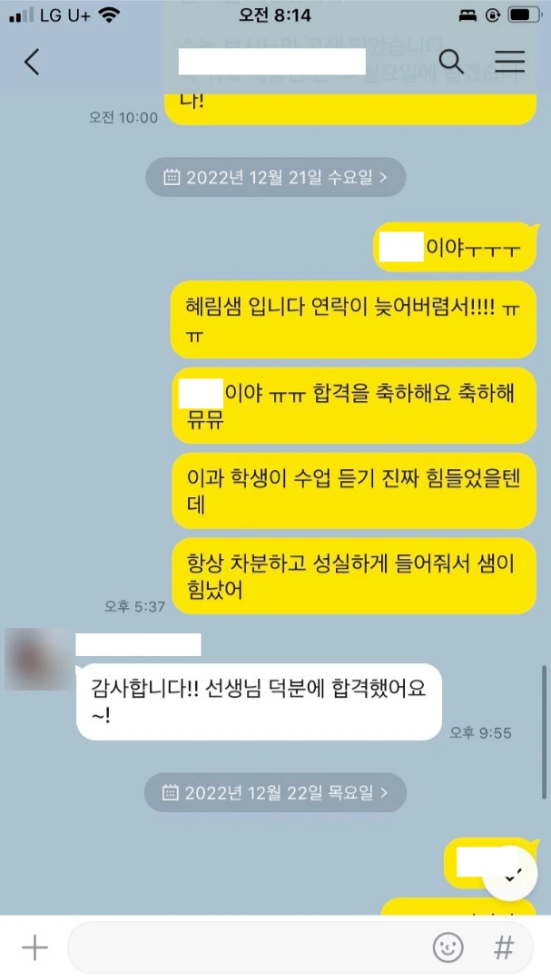Tap the 감사합니다 선생님 덕분에 합격했어요 message
This screenshot has height=980, width=551.
(259, 701)
